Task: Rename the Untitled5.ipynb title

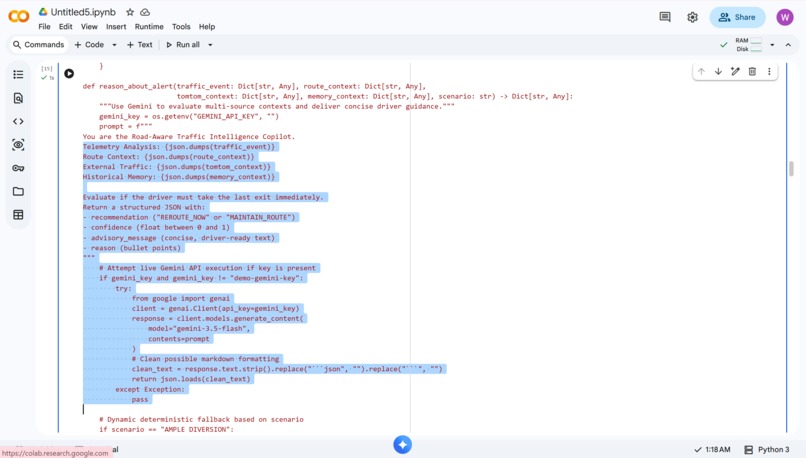Action: click(83, 12)
